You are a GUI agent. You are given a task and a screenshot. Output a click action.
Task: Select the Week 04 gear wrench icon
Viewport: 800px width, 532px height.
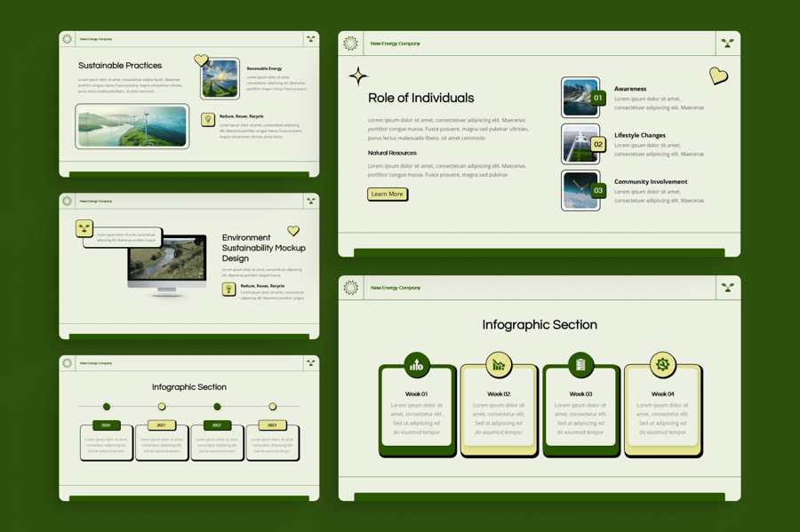click(x=662, y=364)
